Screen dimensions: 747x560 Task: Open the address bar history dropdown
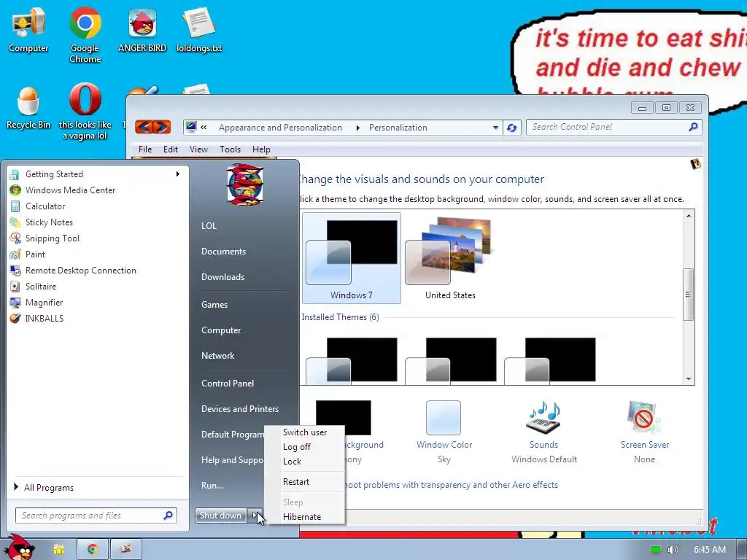495,128
